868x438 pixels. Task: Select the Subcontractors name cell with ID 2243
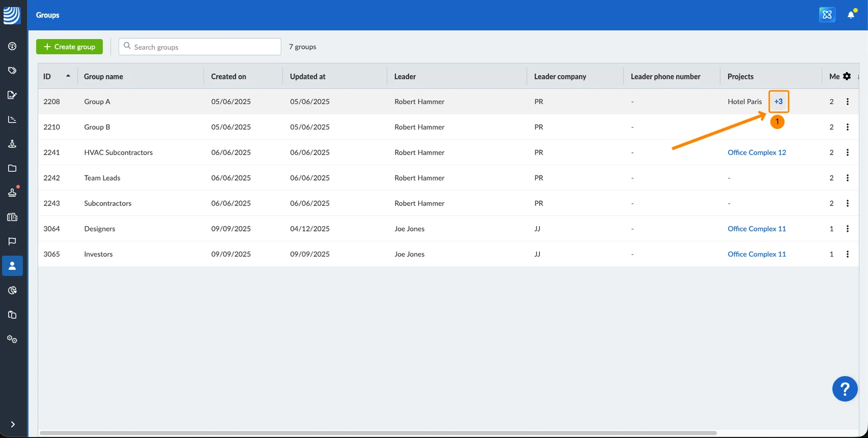tap(107, 203)
